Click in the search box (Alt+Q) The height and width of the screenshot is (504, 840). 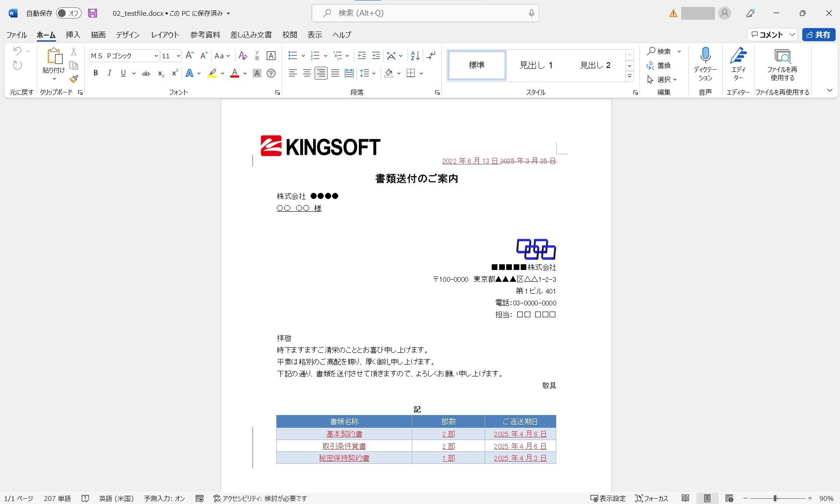[425, 13]
